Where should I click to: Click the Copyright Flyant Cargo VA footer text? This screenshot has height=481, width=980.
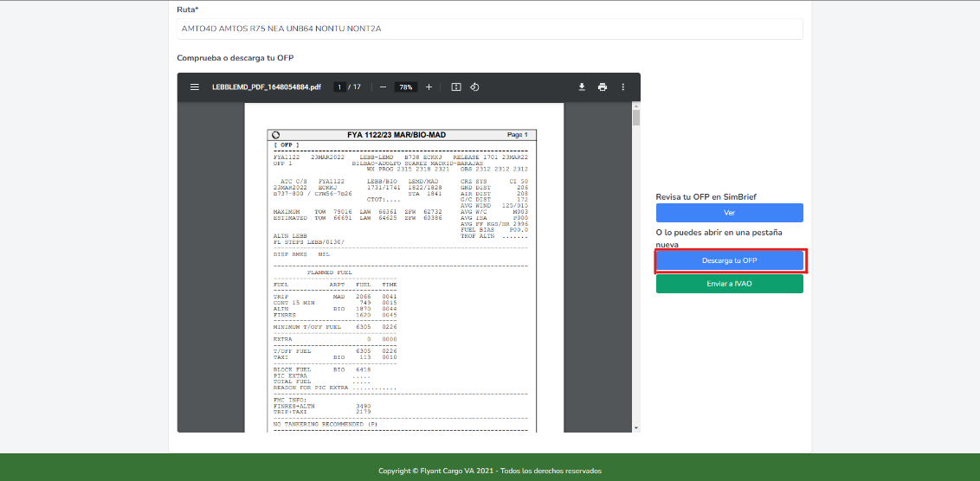click(490, 471)
